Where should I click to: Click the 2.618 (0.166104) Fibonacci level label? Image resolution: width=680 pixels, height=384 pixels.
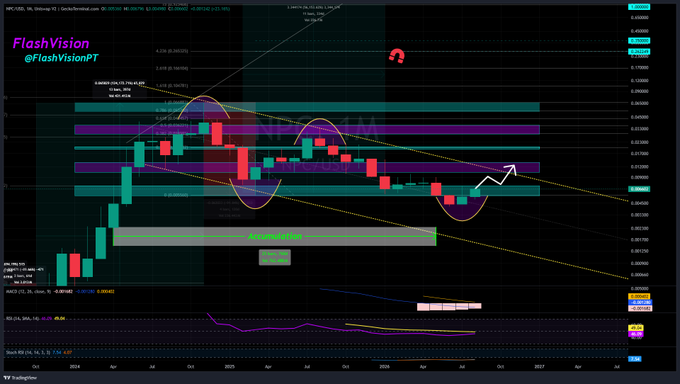172,69
